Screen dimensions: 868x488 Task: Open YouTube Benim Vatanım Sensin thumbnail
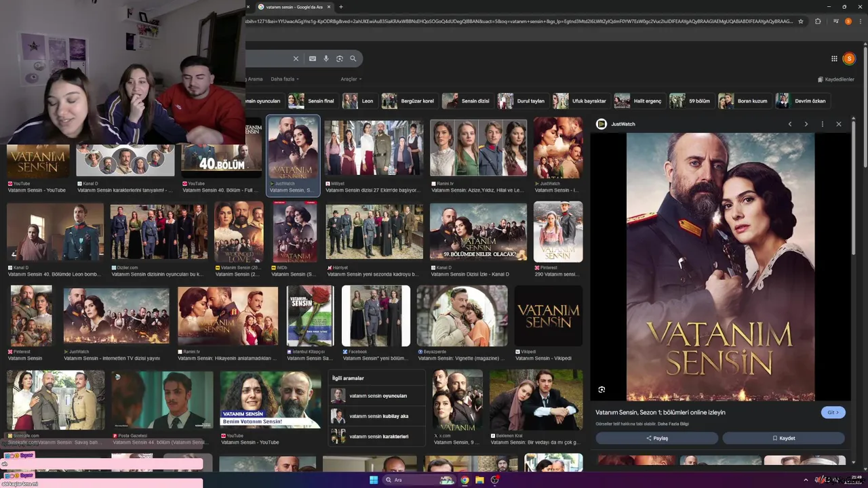[x=270, y=399]
